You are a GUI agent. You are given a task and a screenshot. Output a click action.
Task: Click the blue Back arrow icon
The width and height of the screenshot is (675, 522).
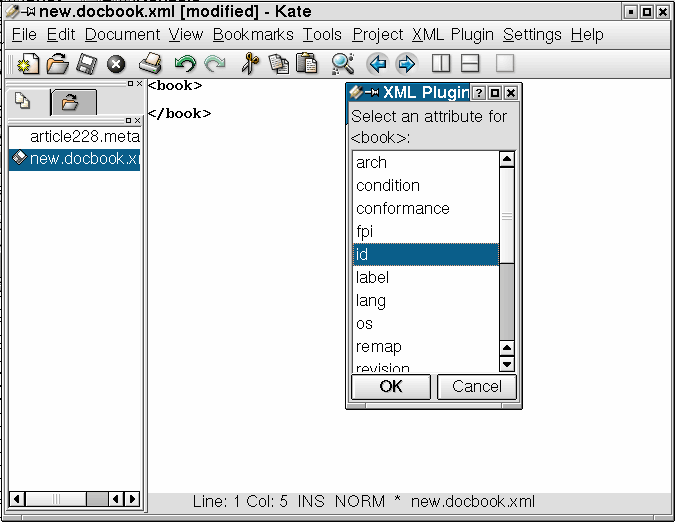pos(377,65)
